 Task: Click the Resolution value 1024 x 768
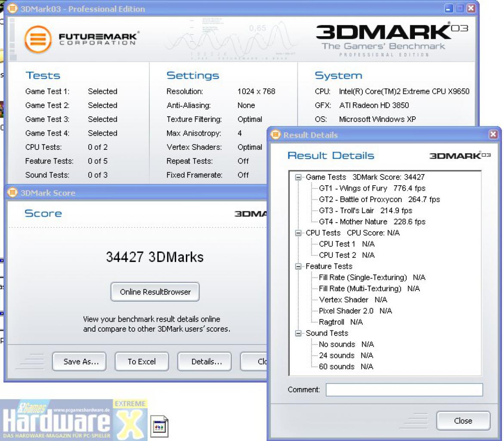tap(256, 91)
